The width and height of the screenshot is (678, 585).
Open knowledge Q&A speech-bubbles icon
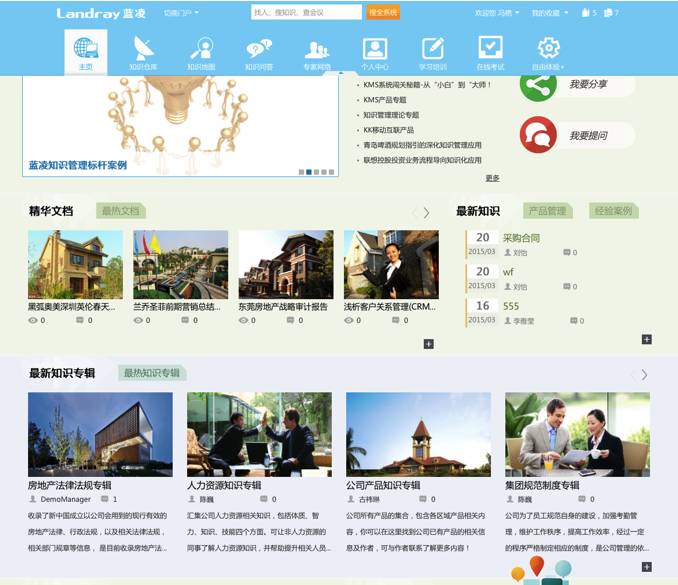[259, 48]
